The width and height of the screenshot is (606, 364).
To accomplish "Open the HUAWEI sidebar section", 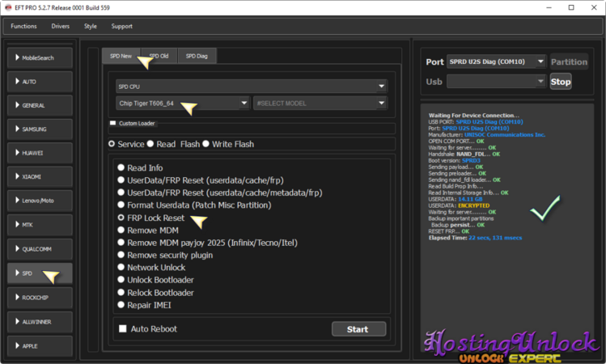I will click(x=39, y=153).
